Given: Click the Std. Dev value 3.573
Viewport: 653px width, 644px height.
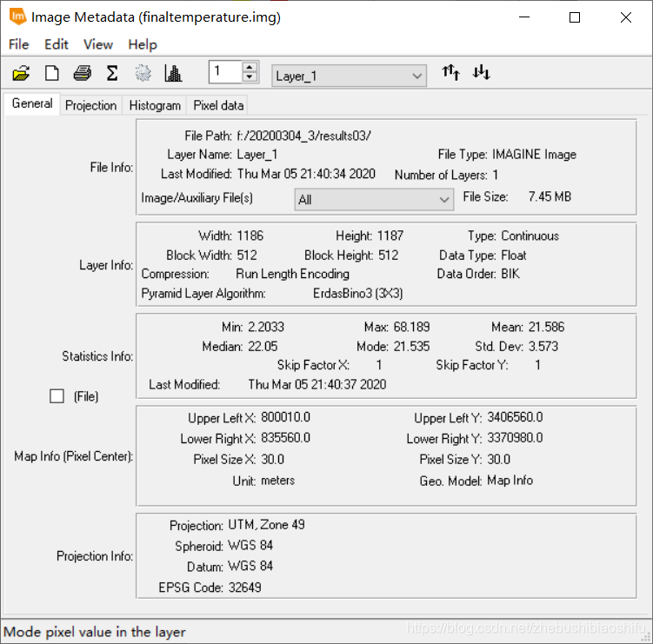Looking at the screenshot, I should tap(543, 347).
